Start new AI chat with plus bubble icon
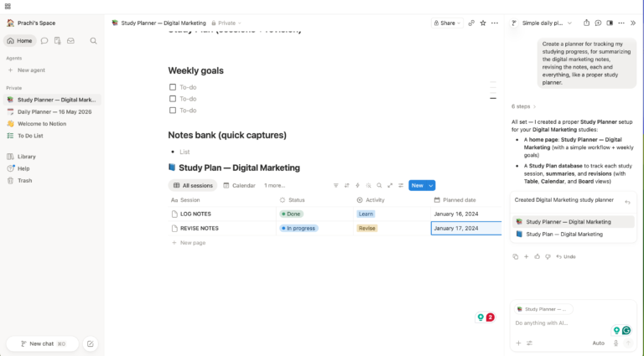The height and width of the screenshot is (356, 644). point(598,23)
